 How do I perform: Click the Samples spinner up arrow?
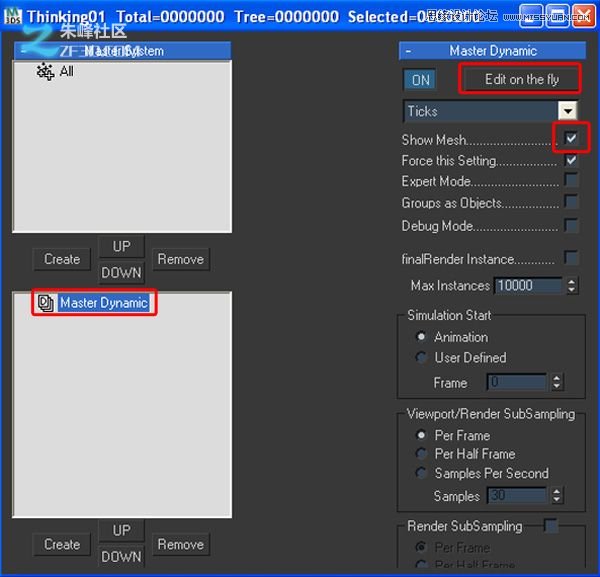click(x=556, y=492)
